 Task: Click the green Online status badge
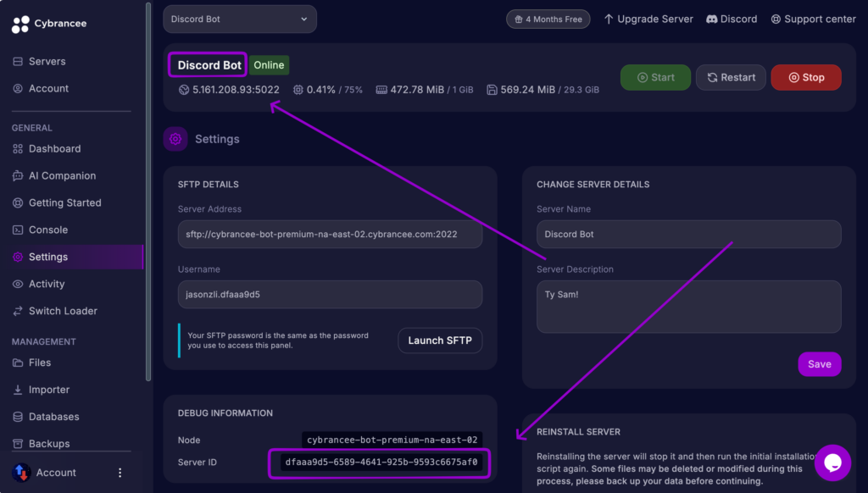(x=269, y=65)
